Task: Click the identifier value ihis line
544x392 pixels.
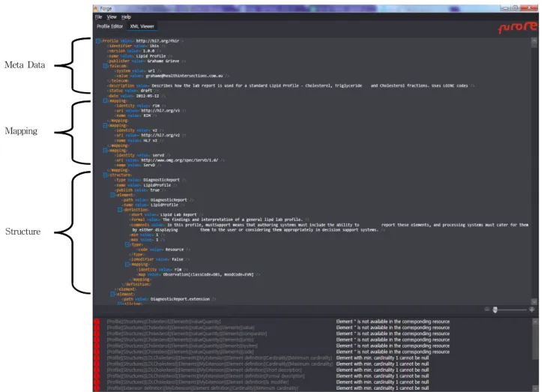Action: pyautogui.click(x=136, y=46)
